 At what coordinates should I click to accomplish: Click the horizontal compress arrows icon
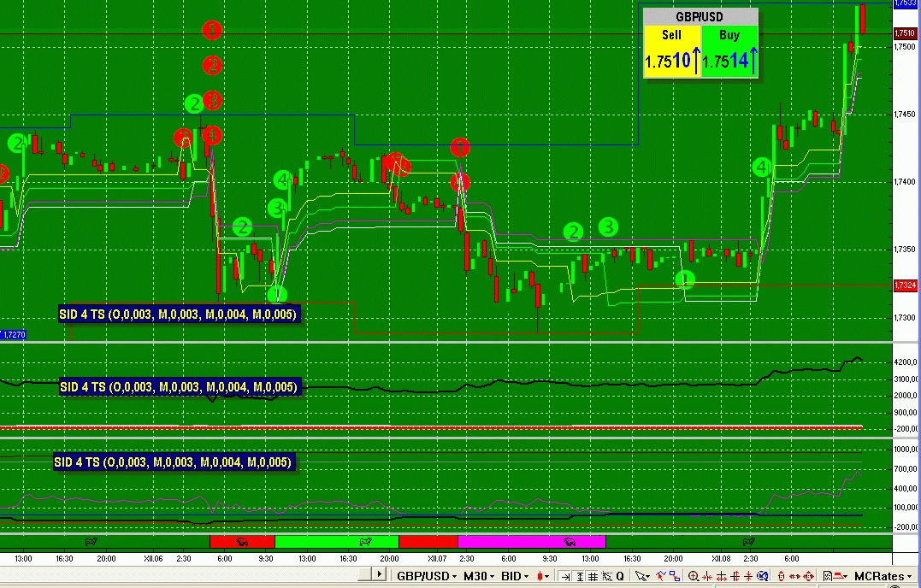point(706,576)
